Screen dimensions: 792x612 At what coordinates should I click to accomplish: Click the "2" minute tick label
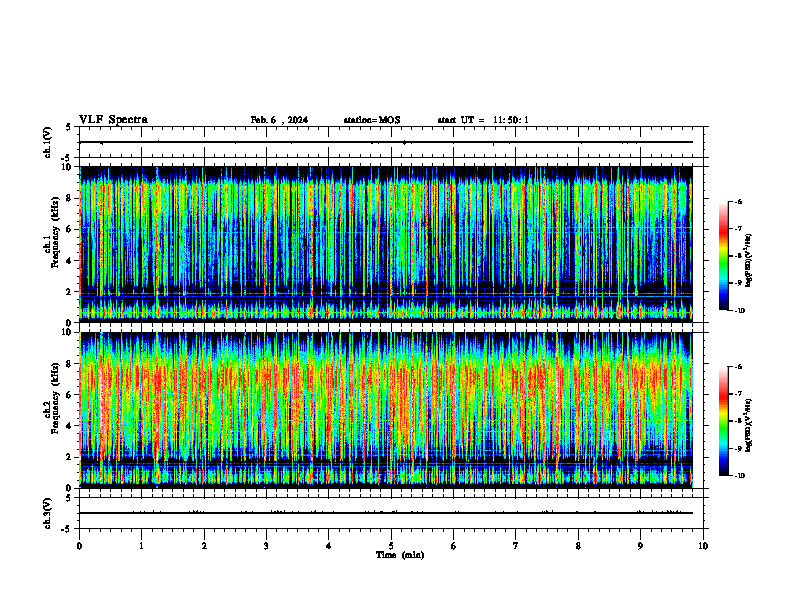tap(204, 546)
